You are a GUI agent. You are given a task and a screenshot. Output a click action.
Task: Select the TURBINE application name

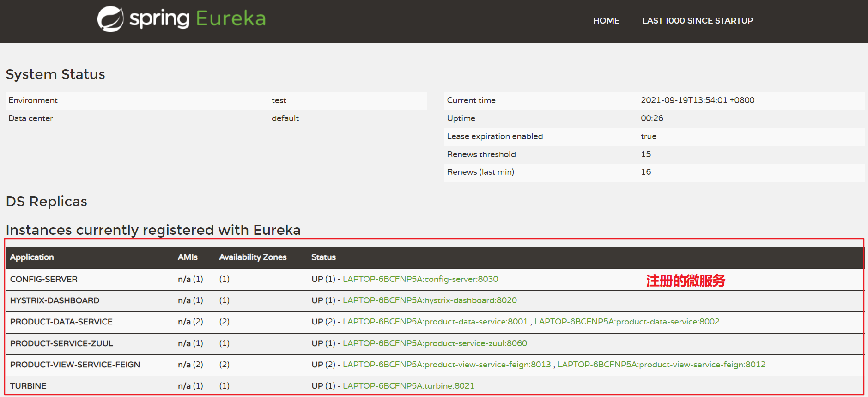click(28, 386)
